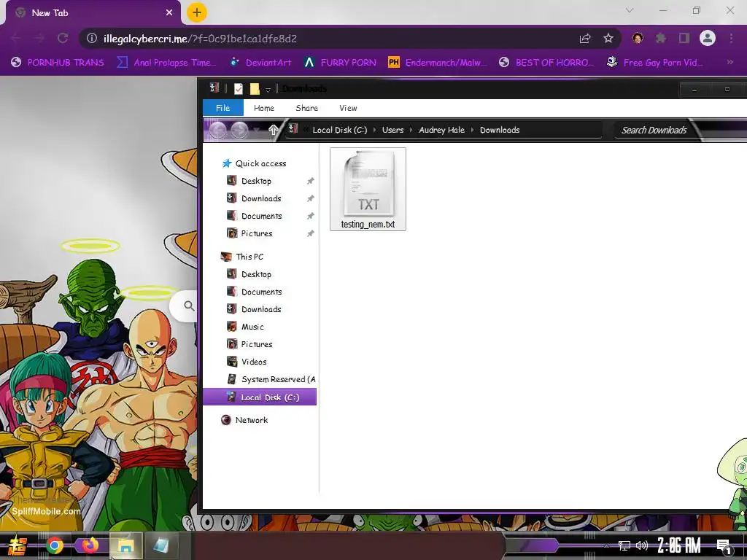The height and width of the screenshot is (560, 747).
Task: Expand the arrow after Local Disk (C:) breadcrumb
Action: pyautogui.click(x=374, y=130)
